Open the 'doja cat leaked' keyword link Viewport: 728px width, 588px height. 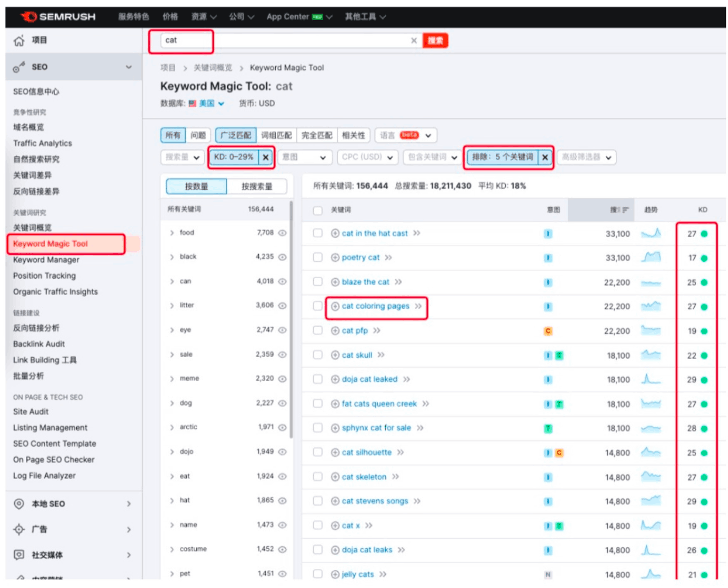(369, 380)
